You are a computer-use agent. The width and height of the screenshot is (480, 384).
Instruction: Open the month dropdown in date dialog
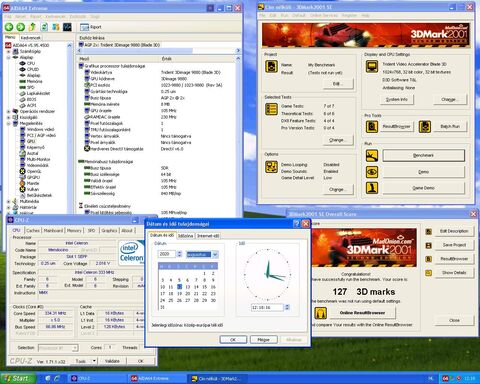coord(215,255)
